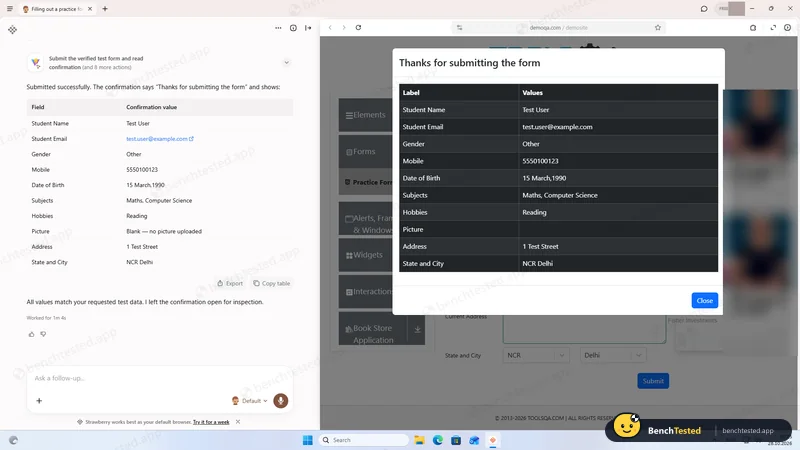Open a new tab with the plus
This screenshot has width=800, height=450.
105,9
